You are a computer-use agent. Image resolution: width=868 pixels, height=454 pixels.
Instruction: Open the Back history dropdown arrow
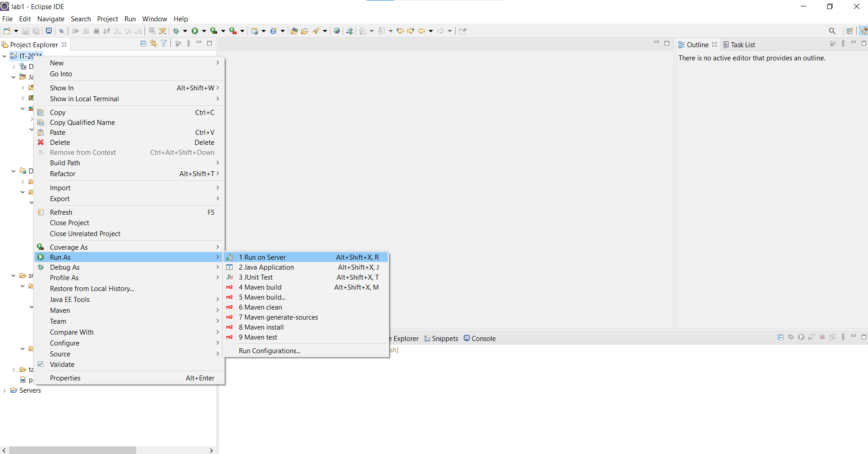[431, 31]
